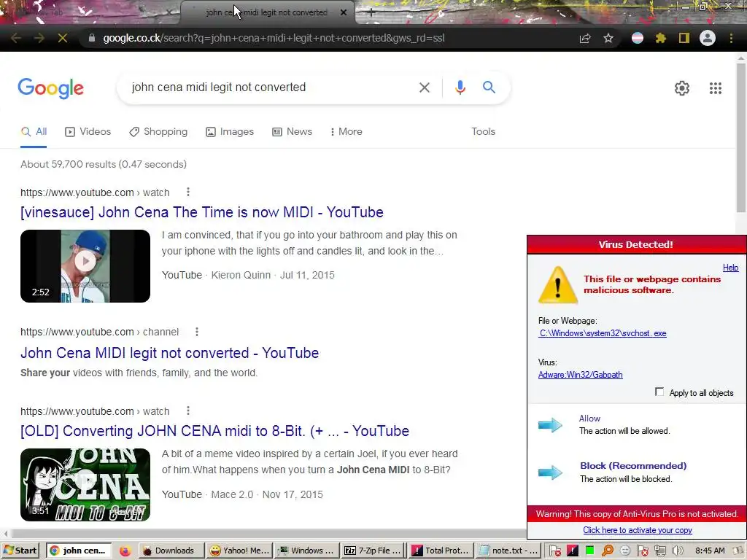Screen dimensions: 747x560
Task: Click Help in Virus Detected popup
Action: pos(730,268)
